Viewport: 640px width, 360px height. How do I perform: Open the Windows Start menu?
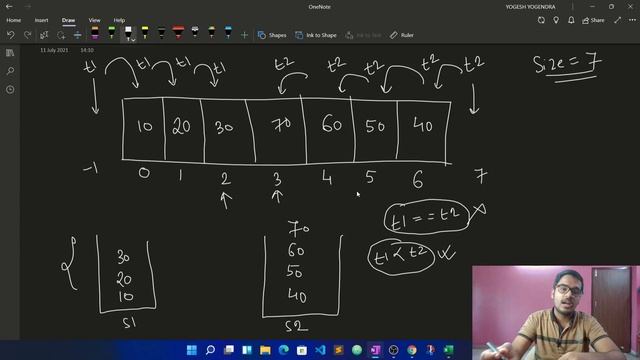coord(191,350)
